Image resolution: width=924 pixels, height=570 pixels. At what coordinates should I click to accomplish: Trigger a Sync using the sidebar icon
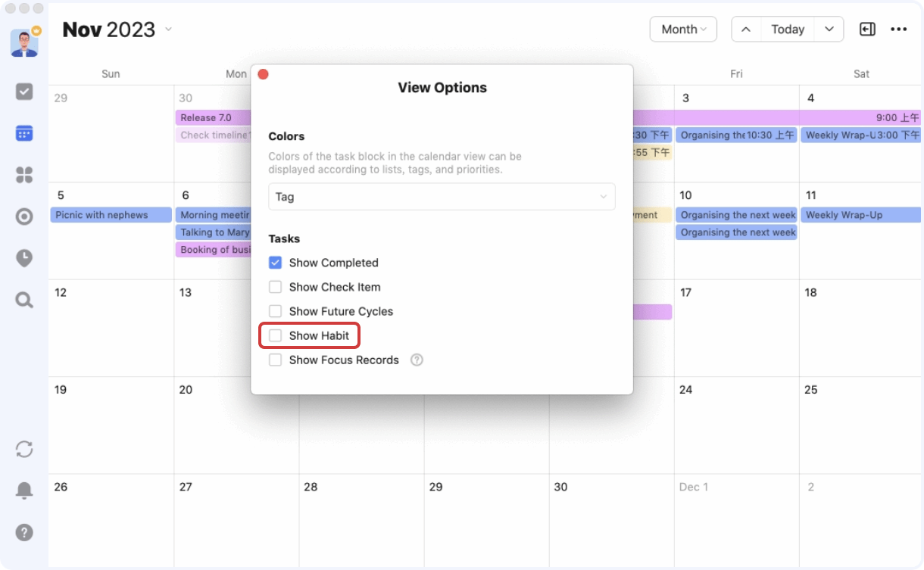point(24,450)
